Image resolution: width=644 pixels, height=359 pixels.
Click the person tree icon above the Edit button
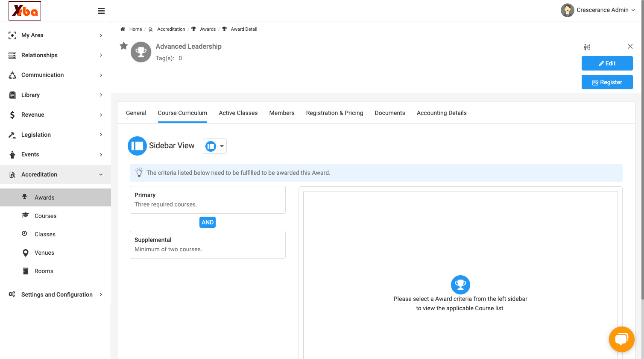587,47
